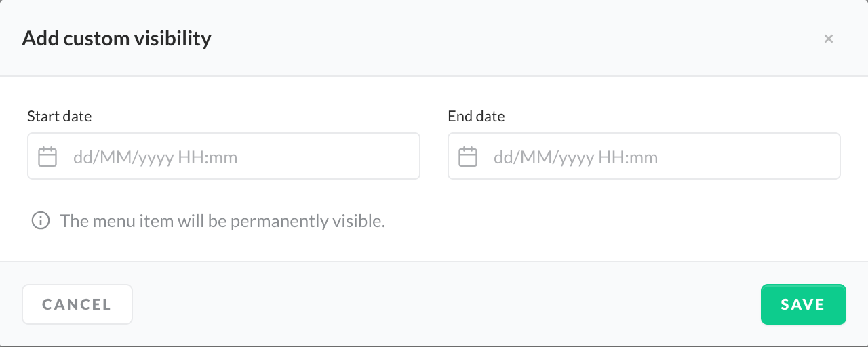
Task: Click the "Add custom visibility" dialog title
Action: [117, 39]
